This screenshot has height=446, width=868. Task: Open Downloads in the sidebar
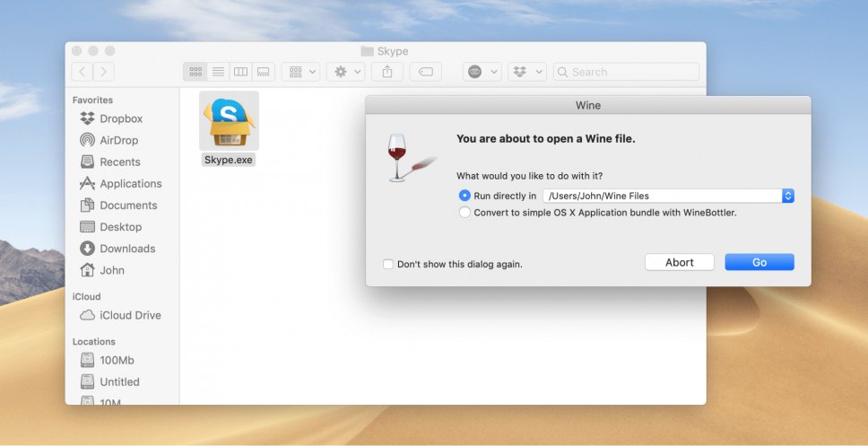[117, 249]
